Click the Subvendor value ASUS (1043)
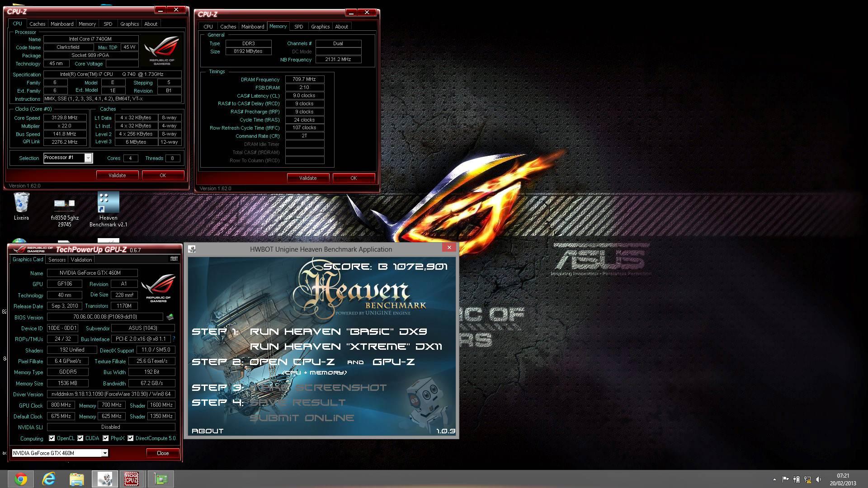This screenshot has height=488, width=868. click(x=143, y=328)
